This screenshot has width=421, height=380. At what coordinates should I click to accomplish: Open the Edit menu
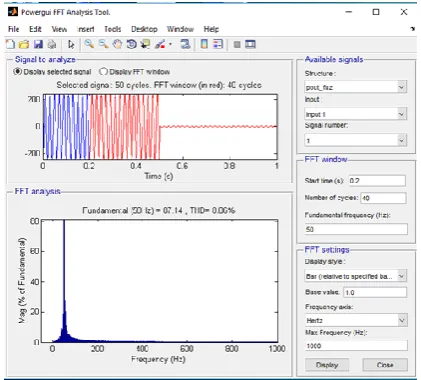[35, 29]
